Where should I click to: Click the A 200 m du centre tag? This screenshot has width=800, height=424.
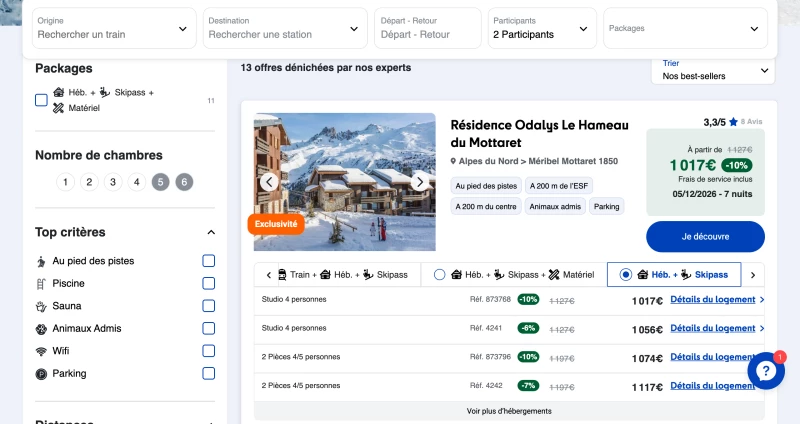pos(486,207)
